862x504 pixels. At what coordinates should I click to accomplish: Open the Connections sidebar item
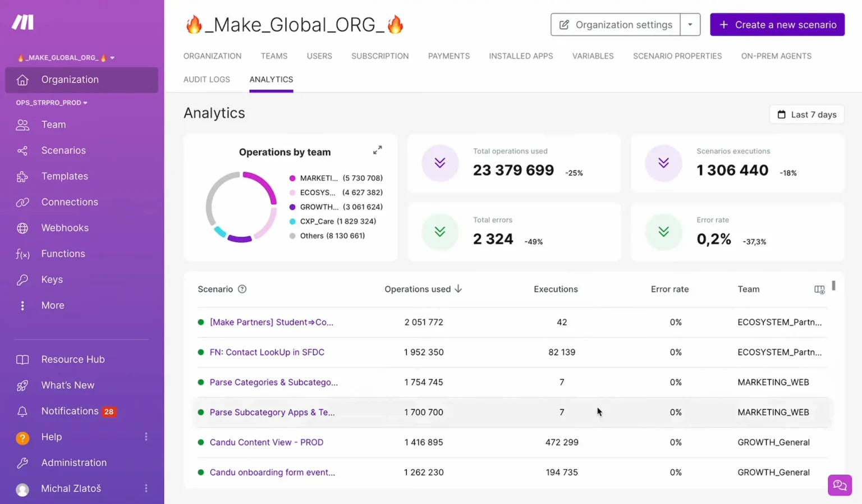(70, 202)
